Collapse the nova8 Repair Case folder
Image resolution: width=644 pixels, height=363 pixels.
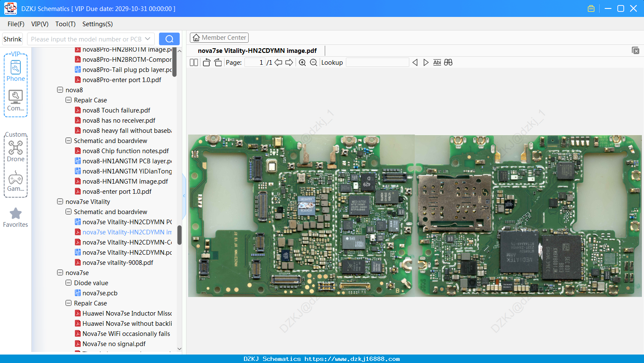[69, 100]
